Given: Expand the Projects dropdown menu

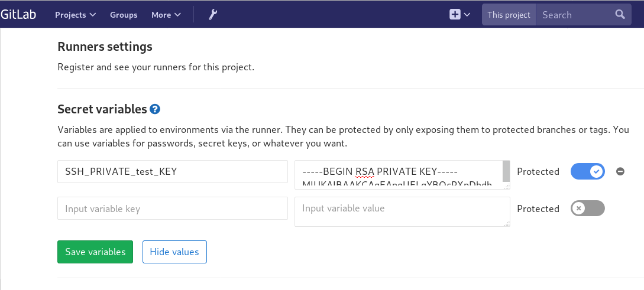Looking at the screenshot, I should click(75, 15).
